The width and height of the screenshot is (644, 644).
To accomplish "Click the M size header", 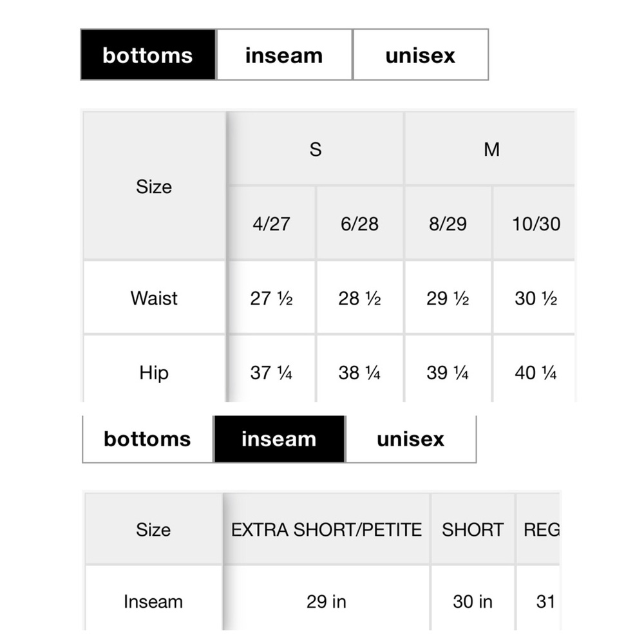I will [x=491, y=149].
